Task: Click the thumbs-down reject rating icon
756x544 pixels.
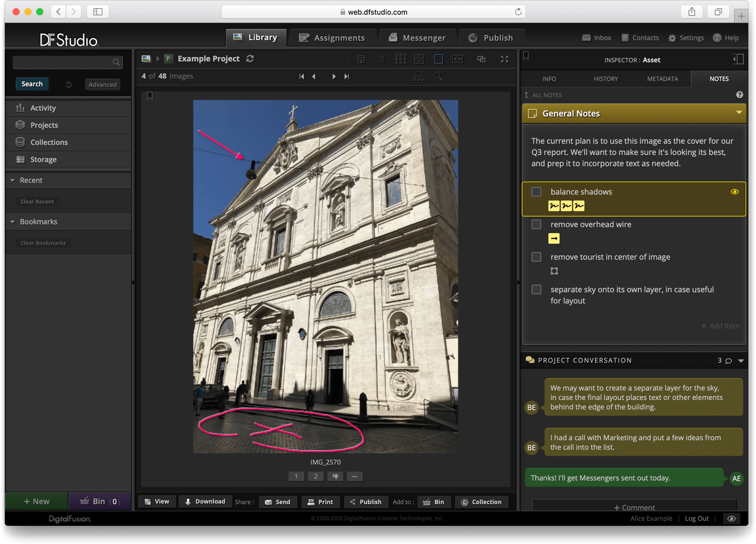Action: point(335,476)
